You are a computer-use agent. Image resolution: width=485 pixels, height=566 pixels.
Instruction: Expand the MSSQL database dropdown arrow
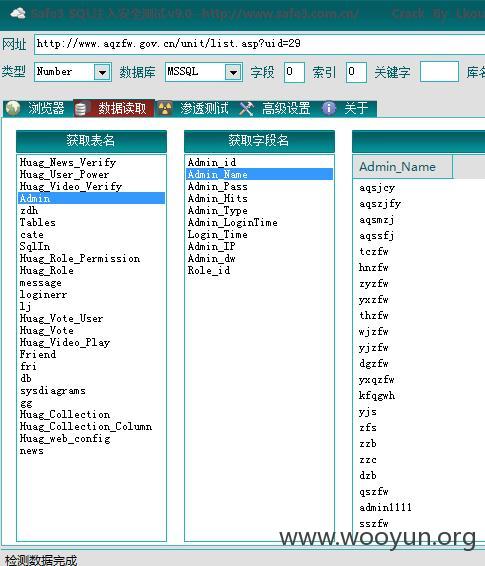point(233,72)
